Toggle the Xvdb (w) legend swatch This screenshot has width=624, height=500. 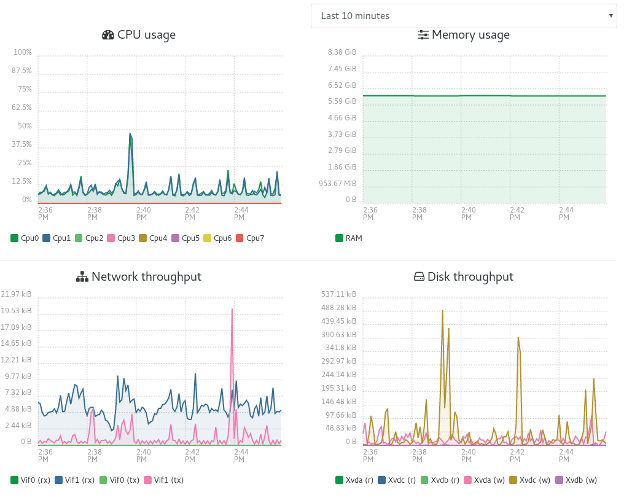click(x=559, y=480)
